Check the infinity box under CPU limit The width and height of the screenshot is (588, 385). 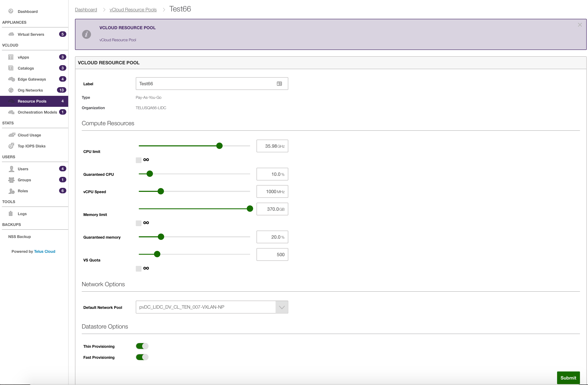(138, 160)
